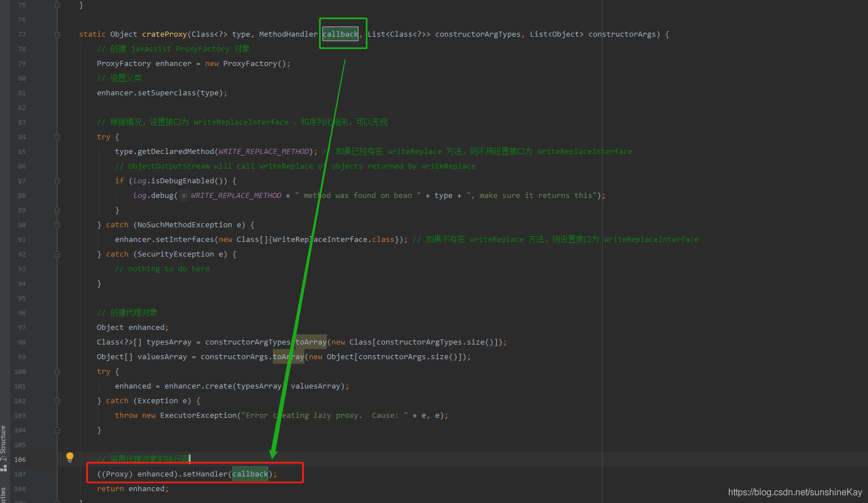Click line number 98 in the gutter
868x503 pixels.
coord(21,342)
